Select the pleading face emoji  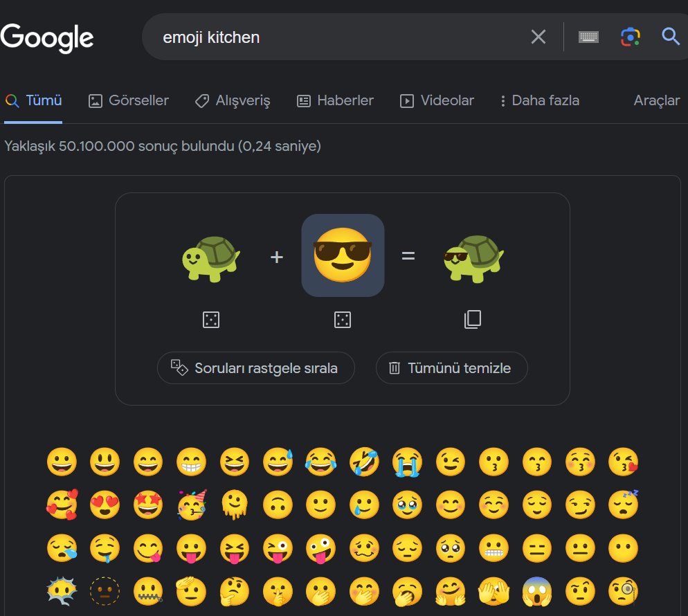point(451,548)
